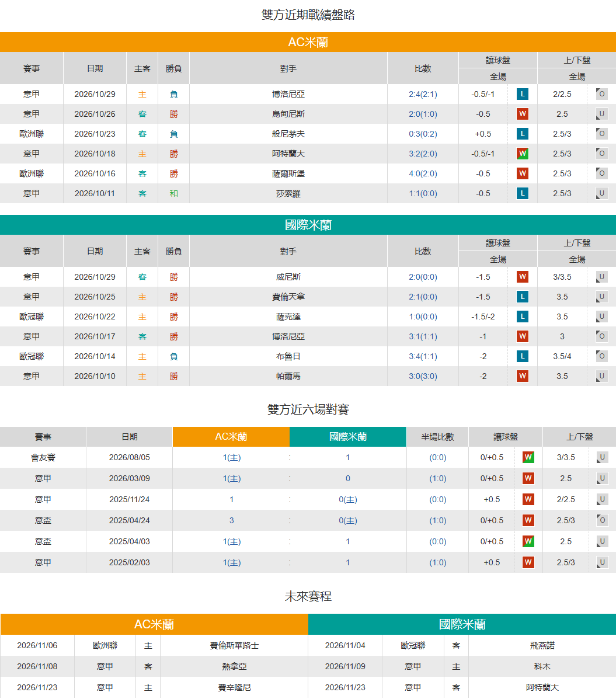Viewport: 616px width, 699px height.
Task: Select the teal 國際米蘭 header banner
Action: point(308,225)
